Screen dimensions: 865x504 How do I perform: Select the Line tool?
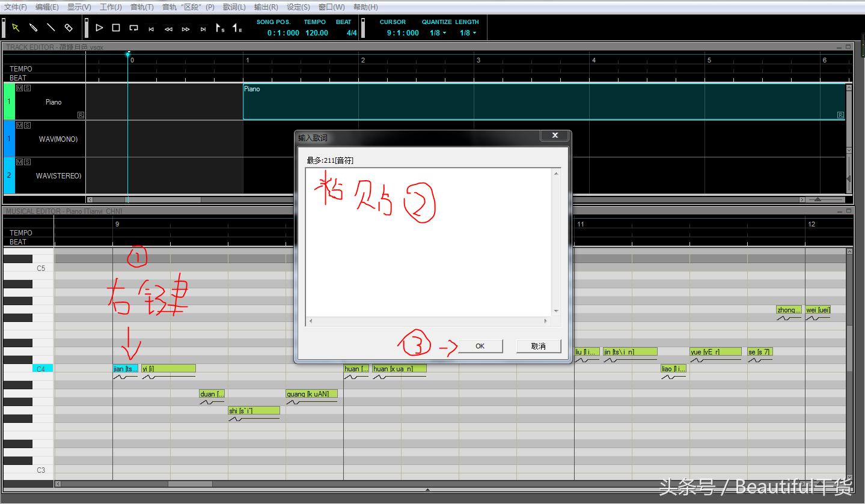(51, 28)
